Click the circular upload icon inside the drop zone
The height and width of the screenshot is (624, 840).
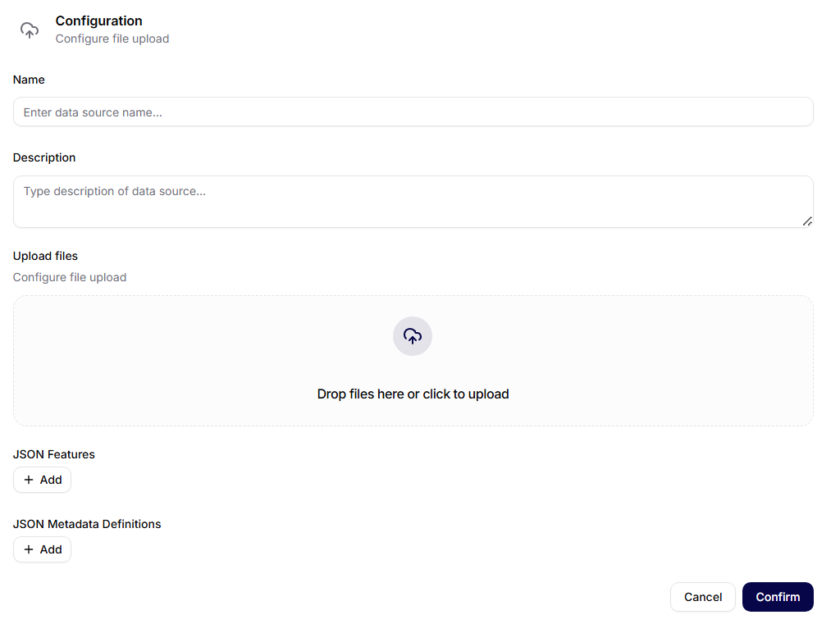pyautogui.click(x=413, y=336)
